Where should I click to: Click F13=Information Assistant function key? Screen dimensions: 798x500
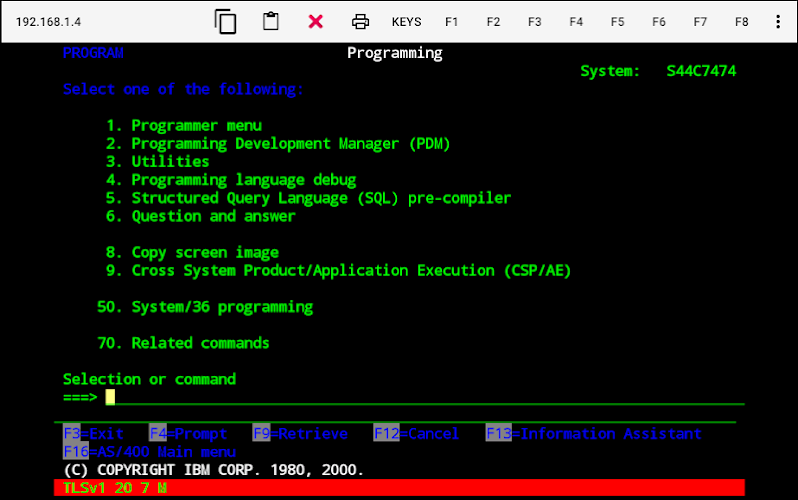[593, 433]
